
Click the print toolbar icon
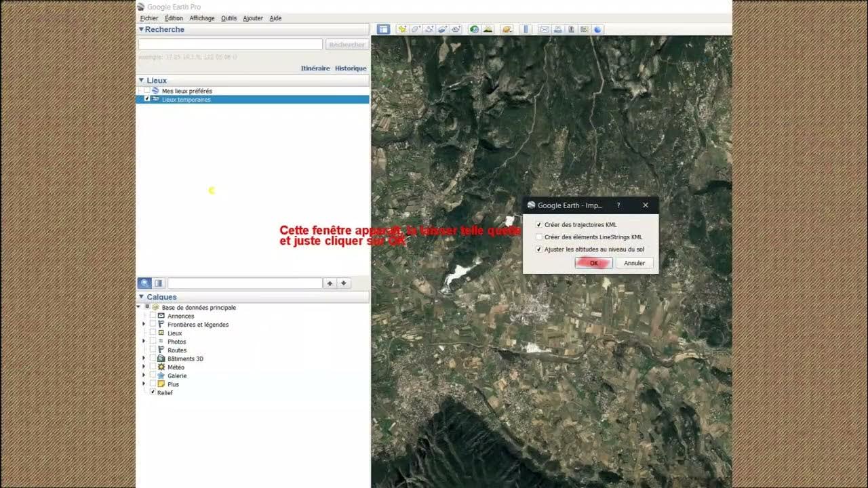557,29
